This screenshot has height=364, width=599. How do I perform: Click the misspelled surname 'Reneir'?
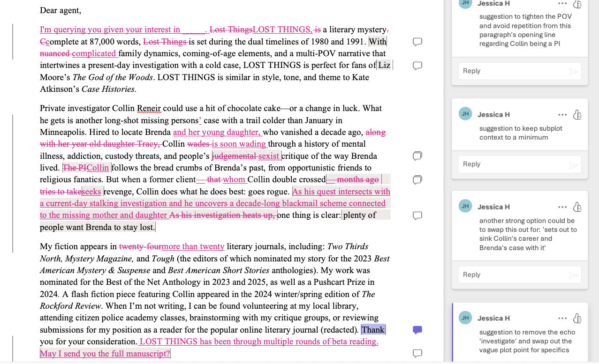click(149, 108)
